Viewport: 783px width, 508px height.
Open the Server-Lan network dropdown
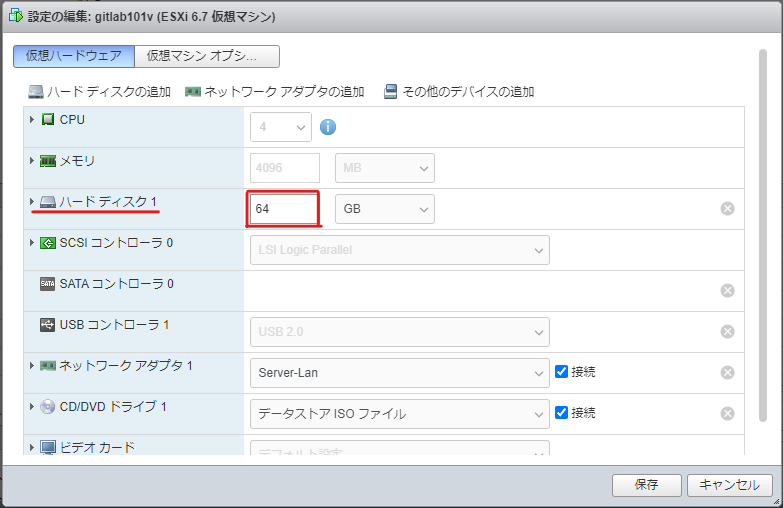click(399, 373)
